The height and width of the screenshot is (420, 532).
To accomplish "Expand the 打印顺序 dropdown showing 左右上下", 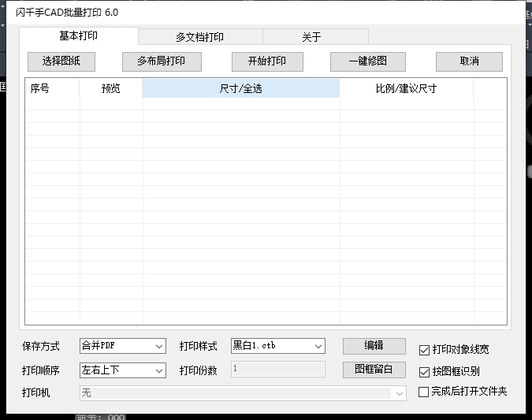I will tap(122, 370).
